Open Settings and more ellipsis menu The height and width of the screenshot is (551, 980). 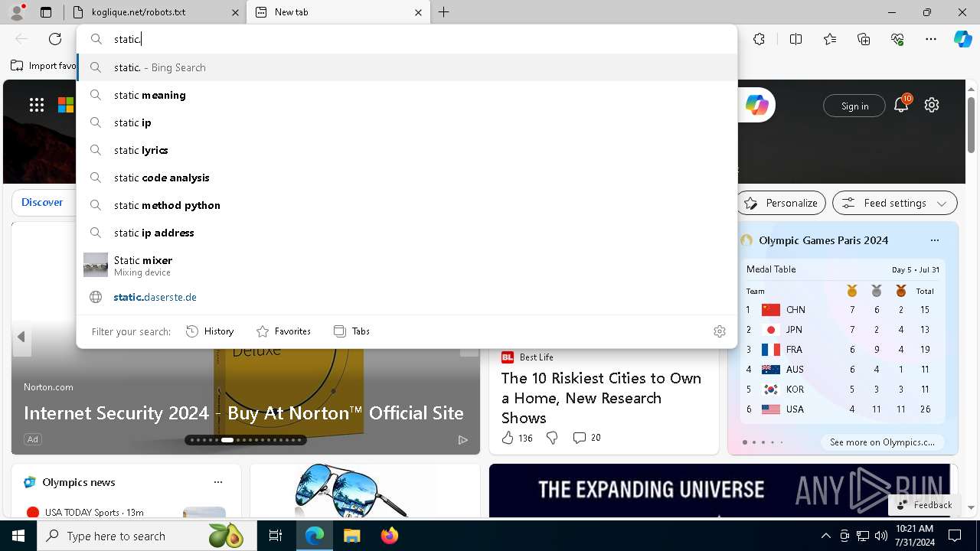click(x=931, y=39)
